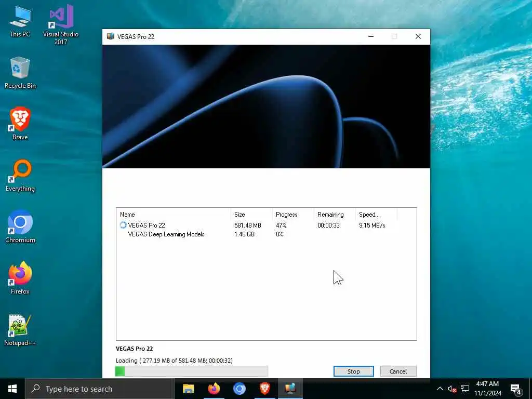Screen dimensions: 532x399
Task: Select the Chromium desktop shortcut
Action: pos(20,227)
